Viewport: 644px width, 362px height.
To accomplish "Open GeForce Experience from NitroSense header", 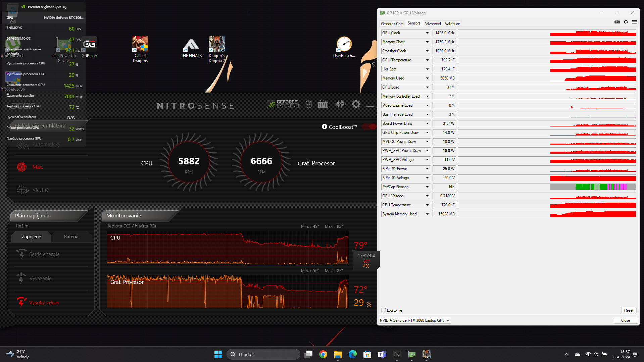I will 284,104.
